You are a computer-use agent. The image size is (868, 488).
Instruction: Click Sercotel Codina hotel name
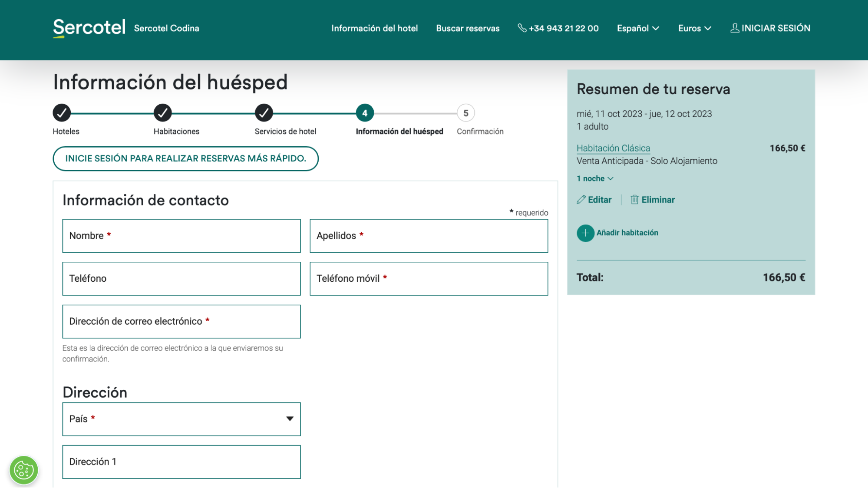pyautogui.click(x=167, y=28)
